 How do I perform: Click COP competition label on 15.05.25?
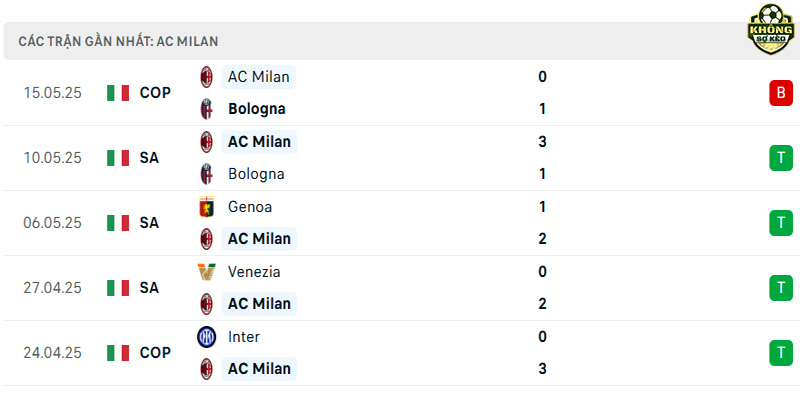tap(156, 93)
